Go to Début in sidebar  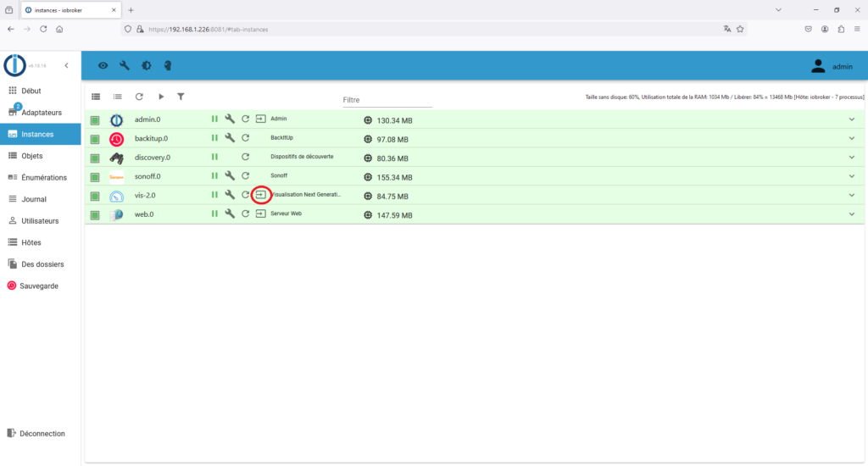click(41, 91)
